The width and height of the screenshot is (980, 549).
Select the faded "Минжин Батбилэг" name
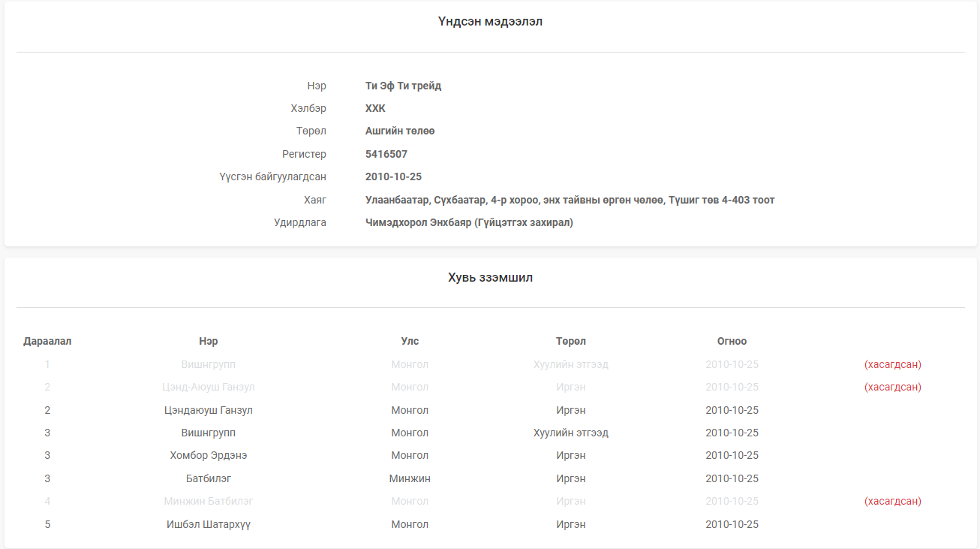coord(209,501)
